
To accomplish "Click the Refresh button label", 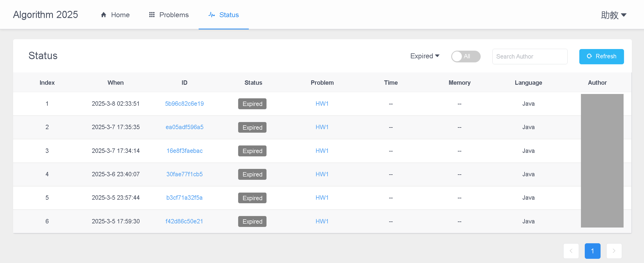I will pyautogui.click(x=606, y=56).
